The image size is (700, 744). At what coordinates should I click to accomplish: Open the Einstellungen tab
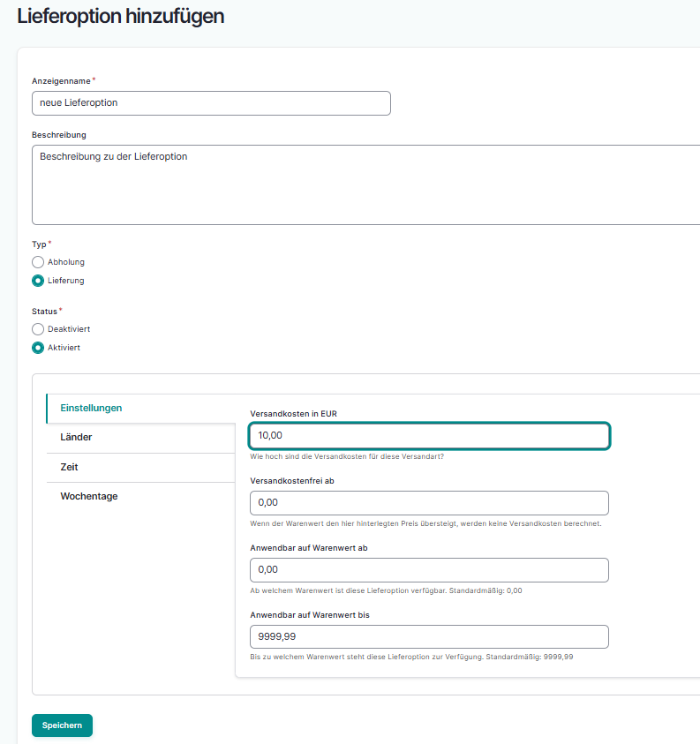coord(91,408)
